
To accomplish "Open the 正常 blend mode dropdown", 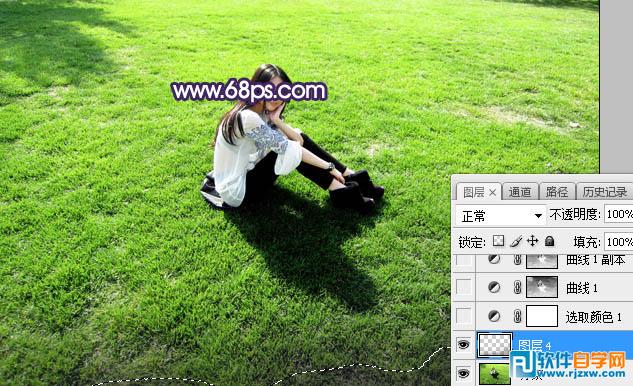I will point(501,216).
